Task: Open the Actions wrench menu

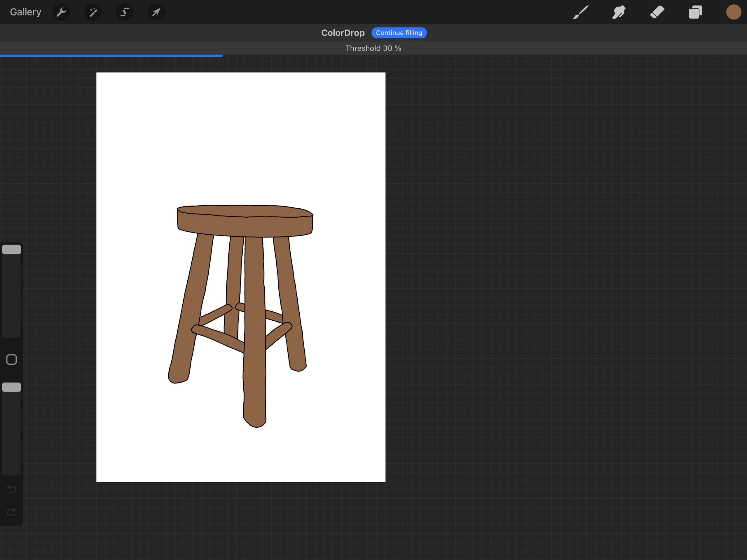Action: (x=61, y=13)
